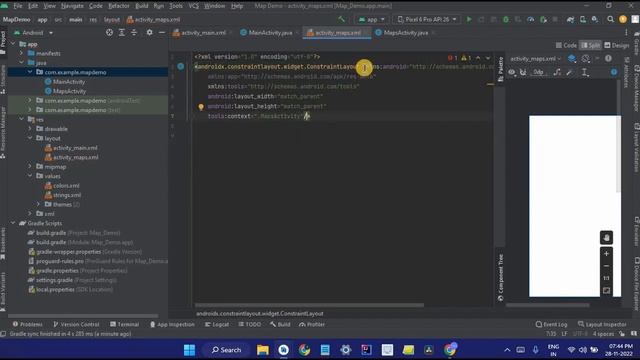Collapse the layout folder
This screenshot has height=360, width=640.
[x=30, y=138]
